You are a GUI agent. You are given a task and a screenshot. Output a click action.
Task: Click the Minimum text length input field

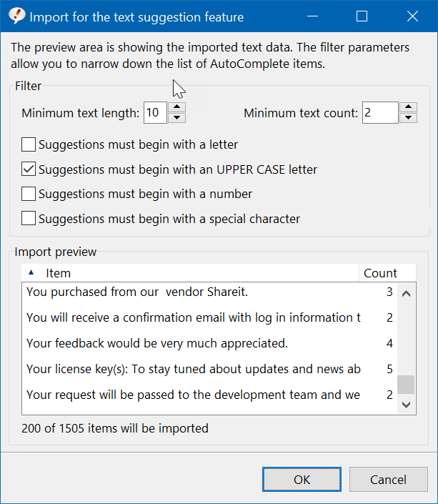(155, 112)
